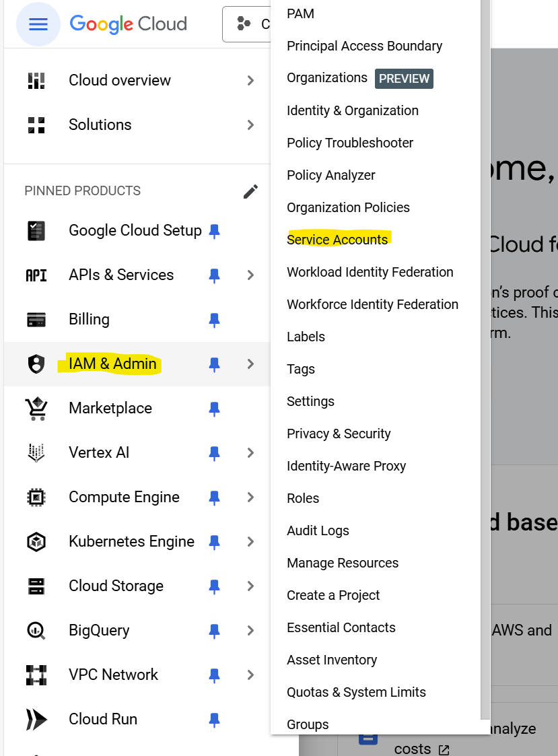Image resolution: width=558 pixels, height=756 pixels.
Task: Open the Billing label link
Action: [90, 319]
